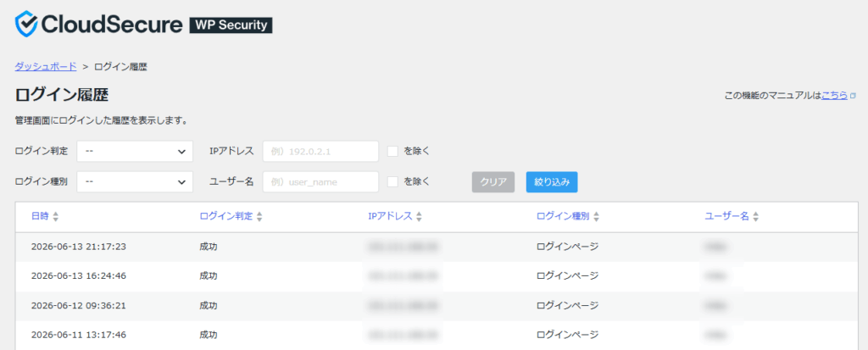Viewport: 868px width, 350px height.
Task: Open the ログイン種別 dropdown filter
Action: [135, 181]
